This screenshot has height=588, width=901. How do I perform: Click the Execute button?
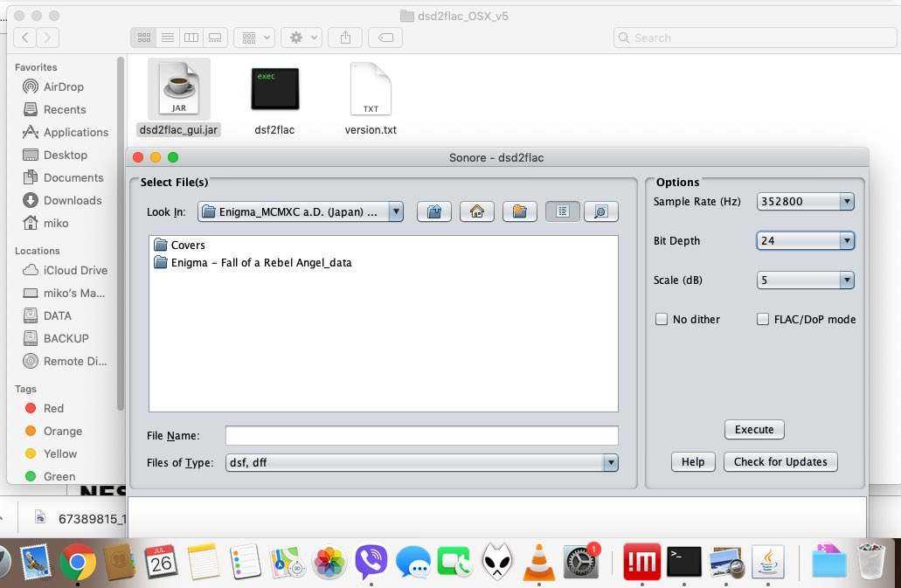click(x=754, y=430)
